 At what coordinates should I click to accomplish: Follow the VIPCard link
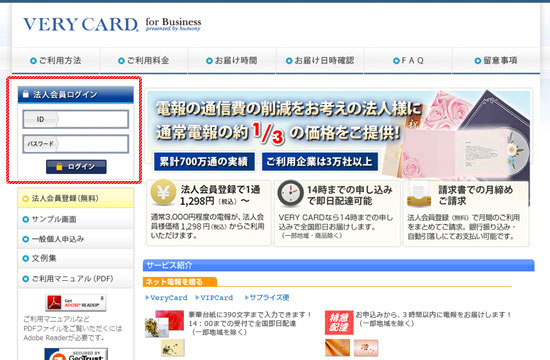coord(214,298)
